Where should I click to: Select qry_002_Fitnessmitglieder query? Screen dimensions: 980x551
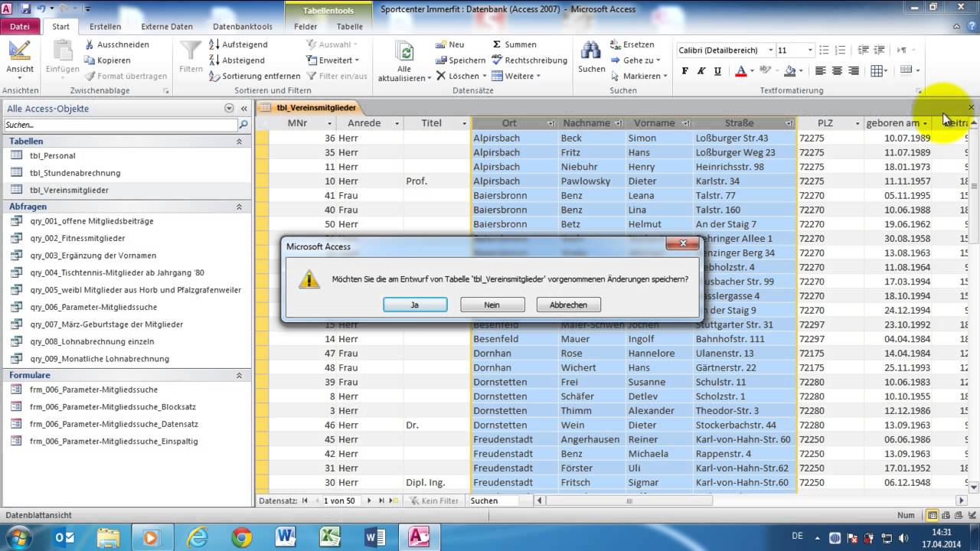pyautogui.click(x=77, y=238)
